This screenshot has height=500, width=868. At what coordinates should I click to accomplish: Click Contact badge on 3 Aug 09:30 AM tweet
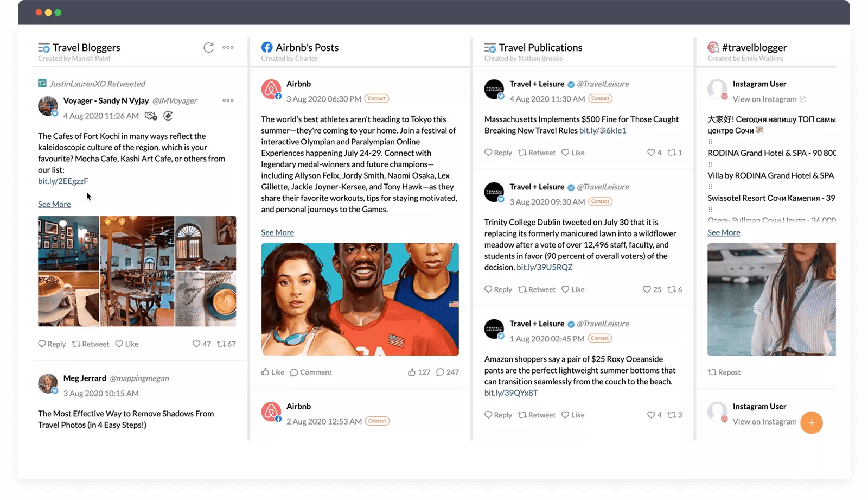[600, 201]
